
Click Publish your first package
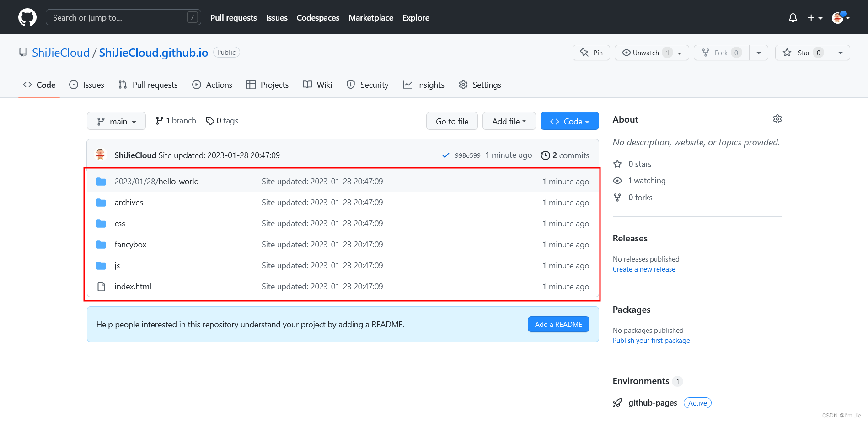(x=651, y=341)
